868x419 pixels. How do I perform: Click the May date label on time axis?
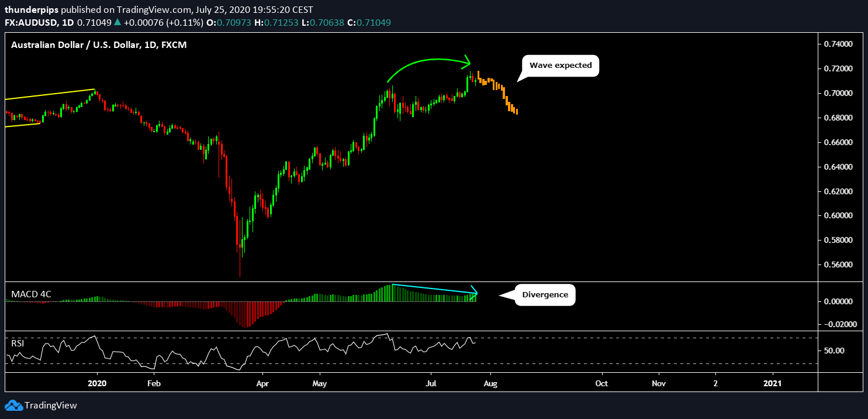coord(320,383)
